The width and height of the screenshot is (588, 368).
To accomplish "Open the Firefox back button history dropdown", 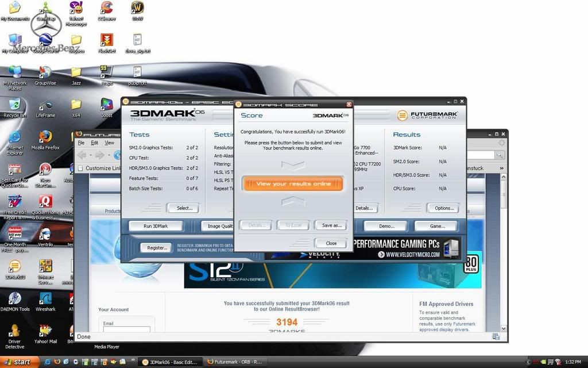I will (90, 155).
